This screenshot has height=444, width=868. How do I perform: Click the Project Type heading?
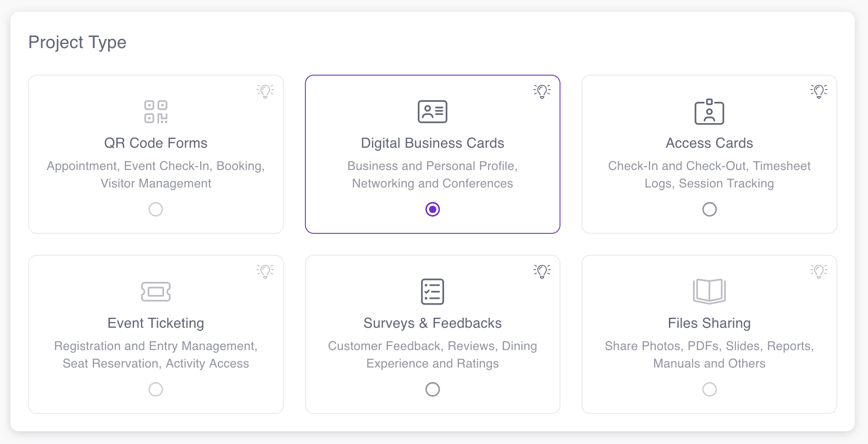tap(77, 42)
